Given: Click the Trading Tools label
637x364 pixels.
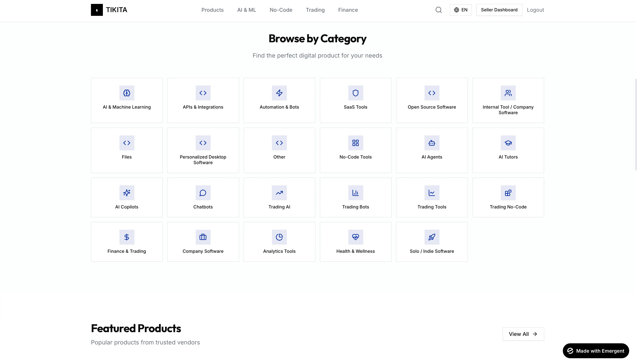Looking at the screenshot, I should tap(432, 207).
